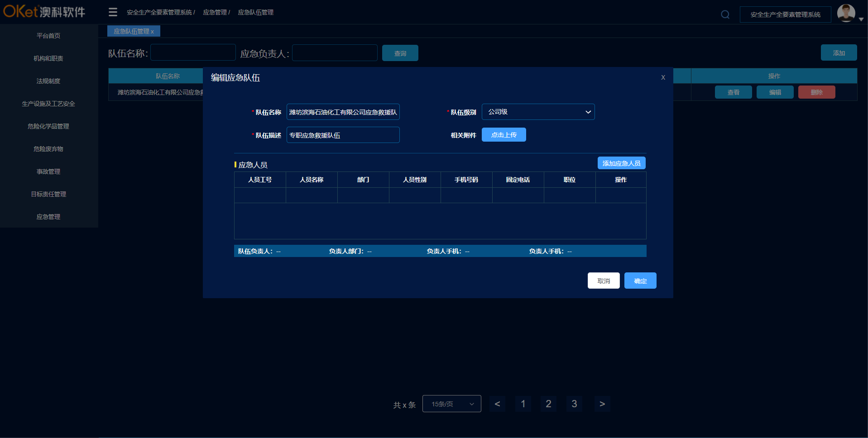
Task: Select 应急管理 in the sidebar
Action: (x=48, y=216)
